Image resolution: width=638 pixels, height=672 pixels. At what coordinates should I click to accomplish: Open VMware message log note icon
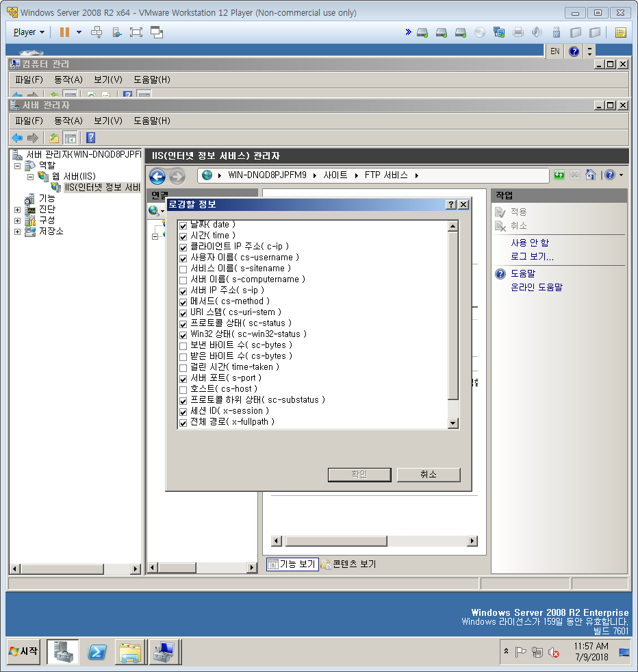click(x=620, y=32)
